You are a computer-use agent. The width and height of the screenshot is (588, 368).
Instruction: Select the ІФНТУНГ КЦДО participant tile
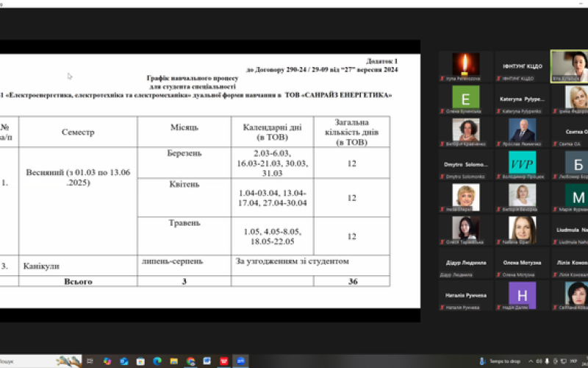[522, 66]
